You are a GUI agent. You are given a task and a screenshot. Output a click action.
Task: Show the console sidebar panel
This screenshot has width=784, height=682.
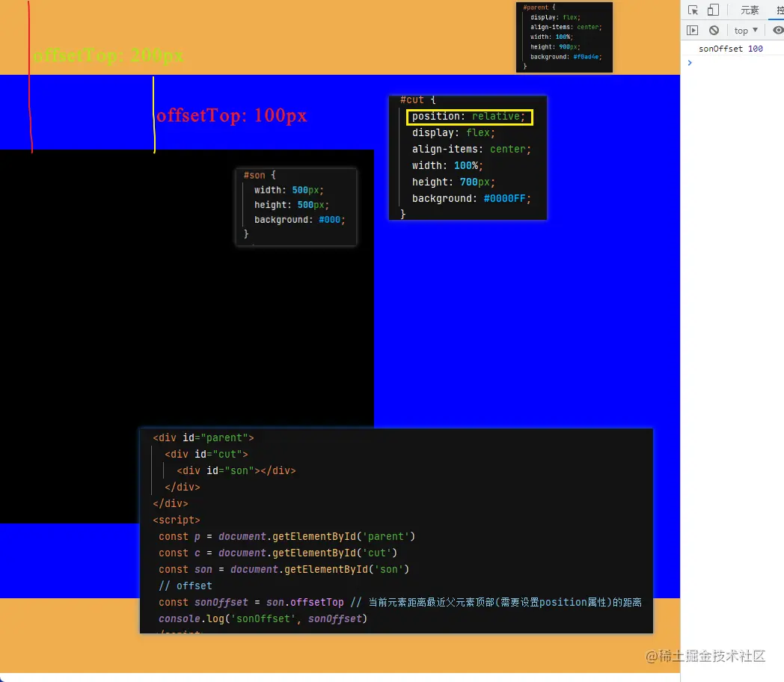693,31
